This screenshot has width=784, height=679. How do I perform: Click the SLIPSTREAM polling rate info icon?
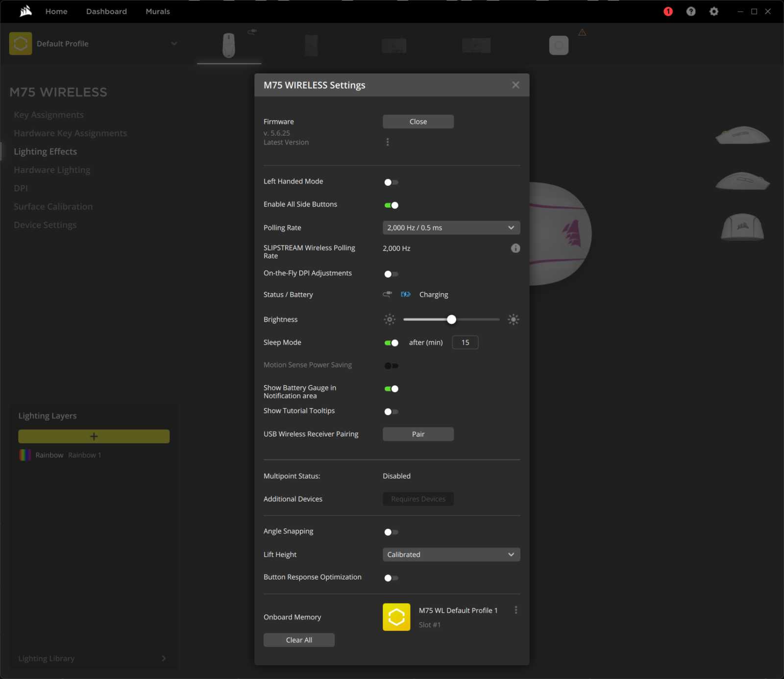[x=515, y=249]
